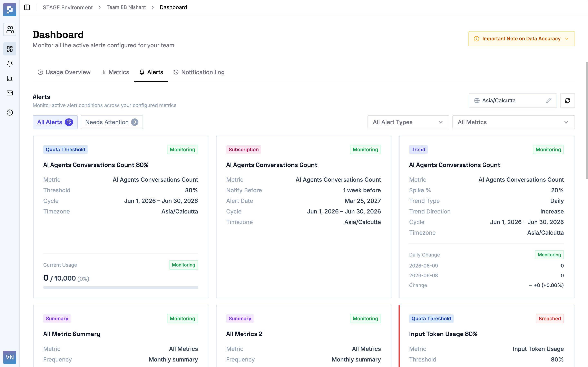Open the VN user avatar
The width and height of the screenshot is (588, 367).
click(10, 357)
